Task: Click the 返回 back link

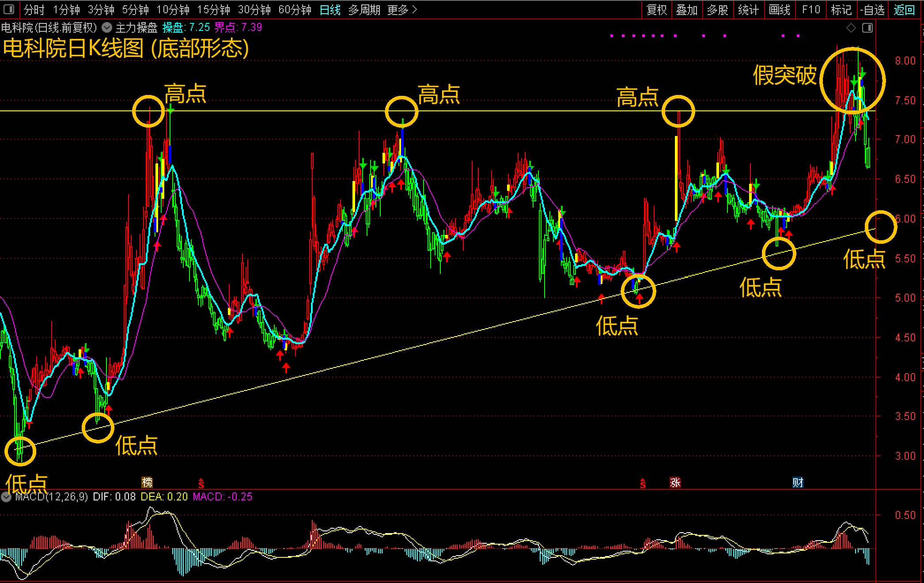Action: point(904,10)
